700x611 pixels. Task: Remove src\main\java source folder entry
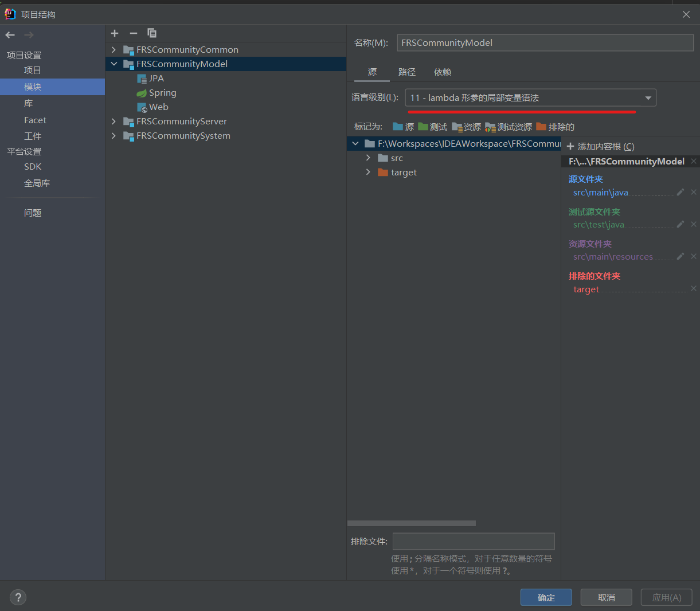tap(694, 192)
